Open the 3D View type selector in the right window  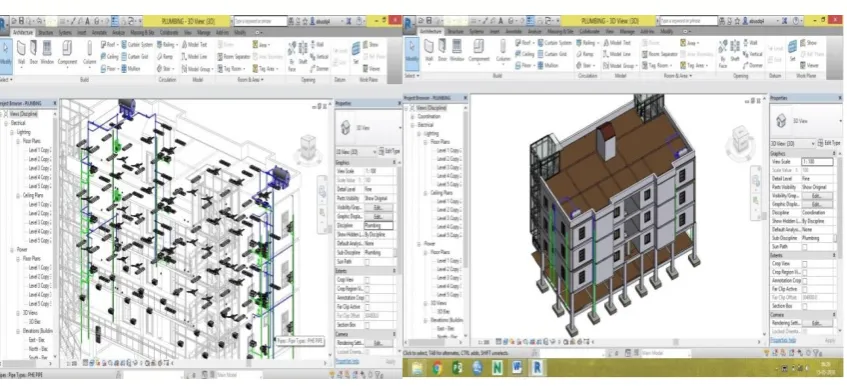804,121
